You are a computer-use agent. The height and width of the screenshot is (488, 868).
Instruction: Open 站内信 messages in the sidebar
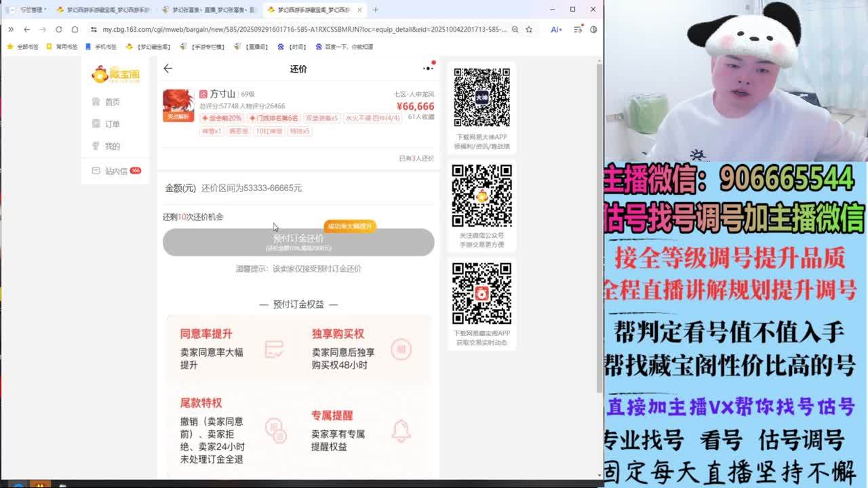click(x=116, y=171)
